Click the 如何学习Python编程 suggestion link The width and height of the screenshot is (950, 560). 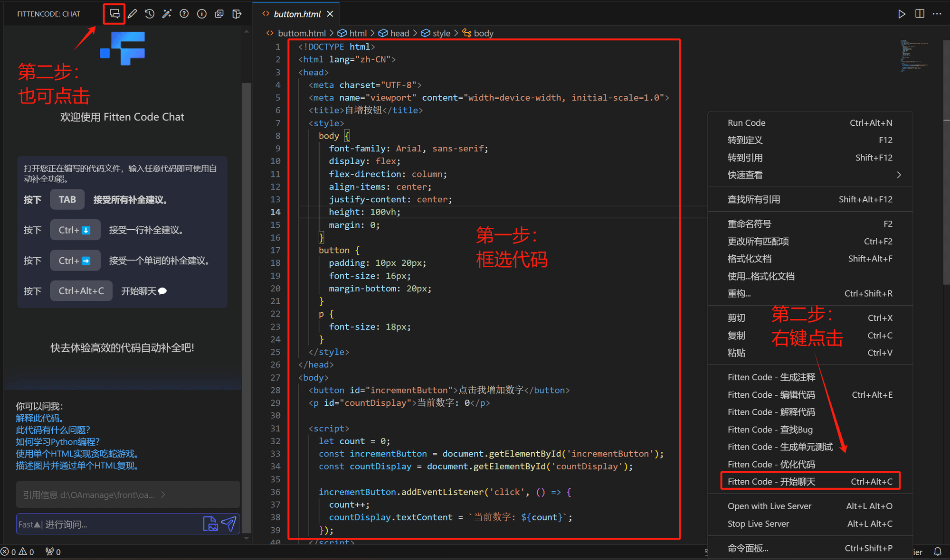pos(57,442)
